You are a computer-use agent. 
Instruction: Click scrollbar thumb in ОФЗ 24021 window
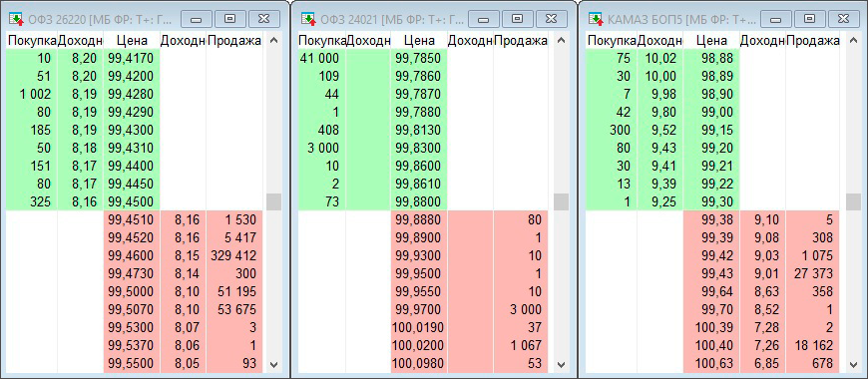(x=562, y=201)
